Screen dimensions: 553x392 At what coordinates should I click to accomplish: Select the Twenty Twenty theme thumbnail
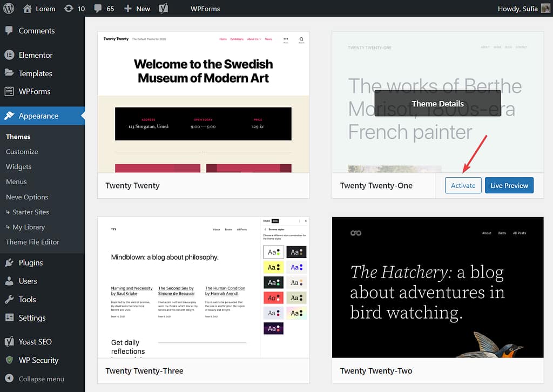(203, 102)
